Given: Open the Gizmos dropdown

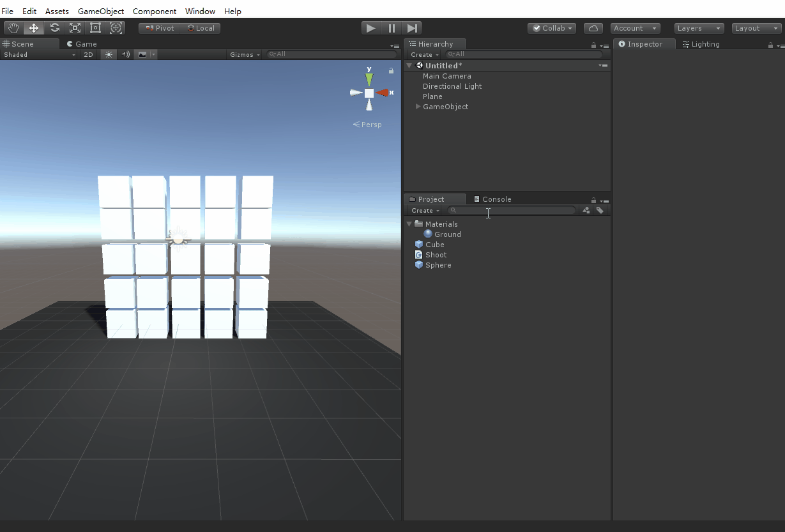Looking at the screenshot, I should (245, 55).
